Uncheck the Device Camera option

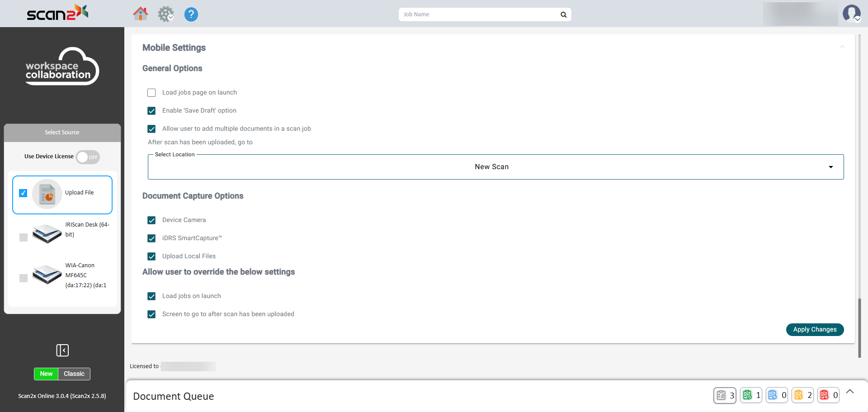tap(151, 220)
